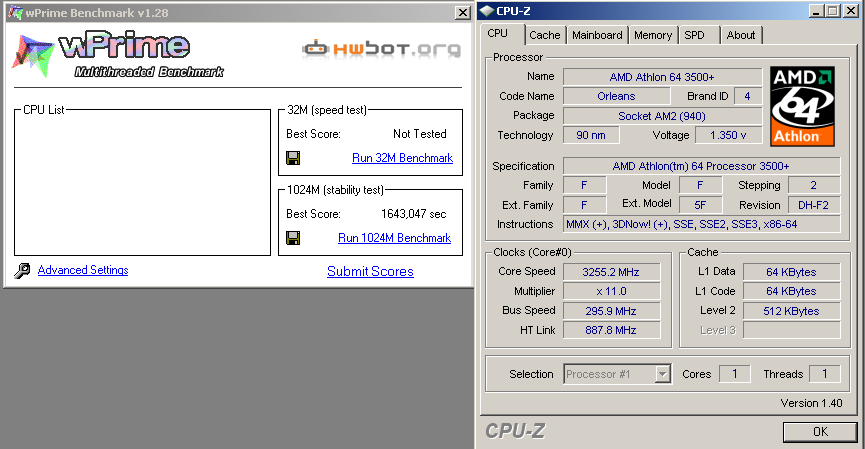Image resolution: width=865 pixels, height=449 pixels.
Task: Click the Code Name value Orleans
Action: [616, 97]
